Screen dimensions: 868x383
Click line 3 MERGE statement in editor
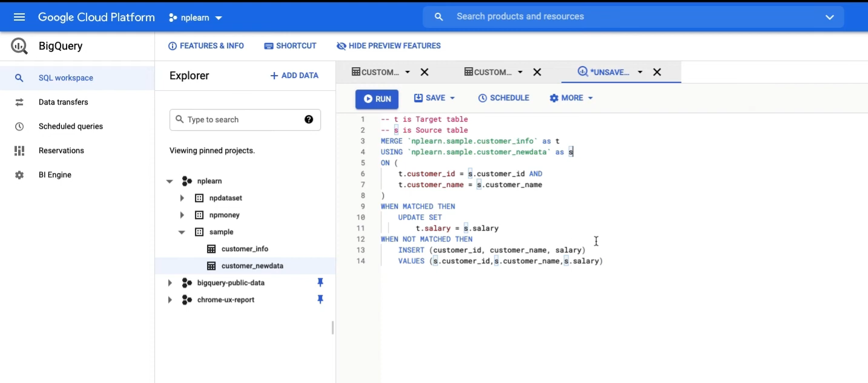tap(470, 141)
